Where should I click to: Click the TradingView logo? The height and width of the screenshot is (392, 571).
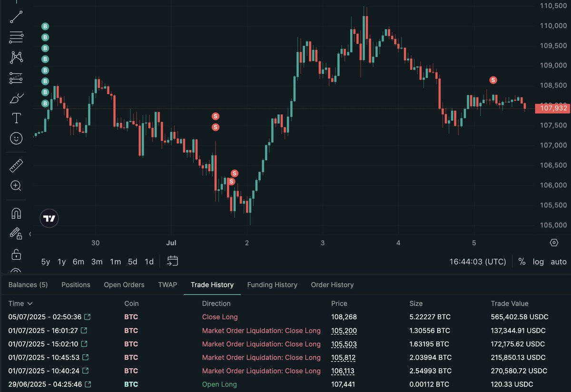[49, 219]
